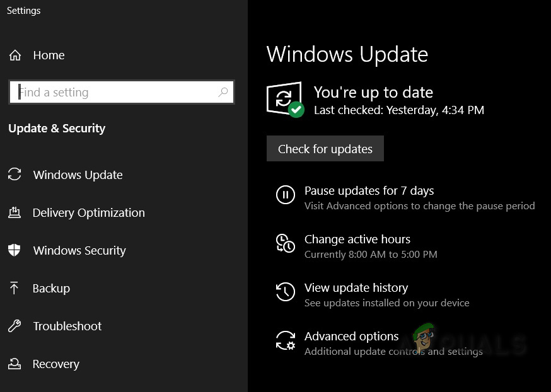Click the Windows Security shield icon

click(14, 250)
